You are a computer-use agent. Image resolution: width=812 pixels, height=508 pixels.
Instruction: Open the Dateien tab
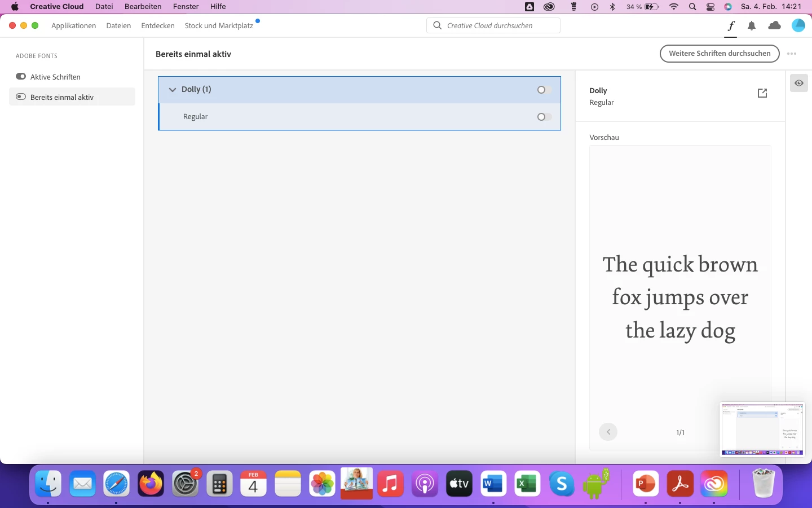point(118,25)
